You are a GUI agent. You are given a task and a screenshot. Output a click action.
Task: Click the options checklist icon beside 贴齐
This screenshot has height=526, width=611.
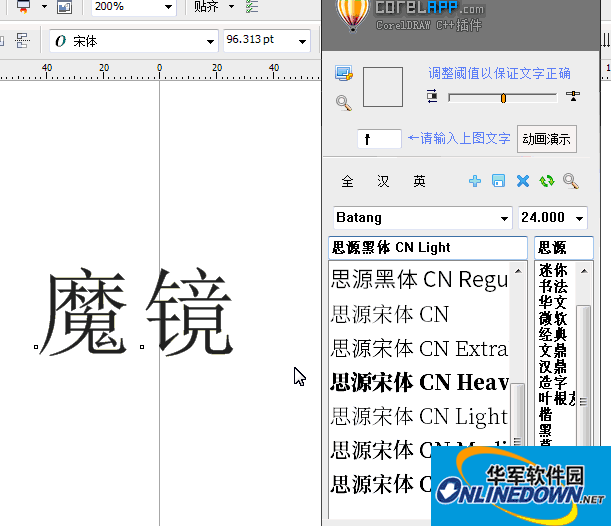[x=252, y=6]
